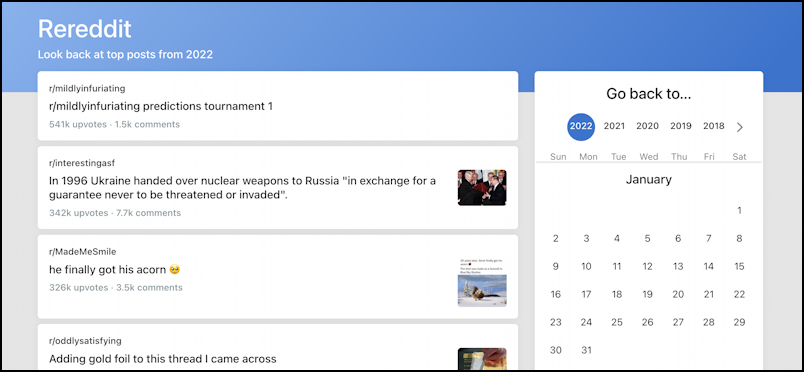Pick January 17 in the calendar
Viewport: 804px width, 372px height.
tap(586, 295)
